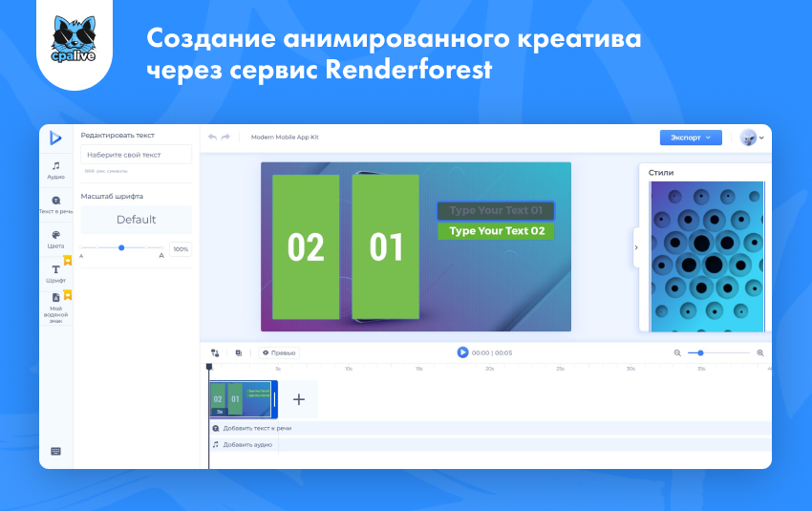
Task: Click the Превью button
Action: [279, 352]
